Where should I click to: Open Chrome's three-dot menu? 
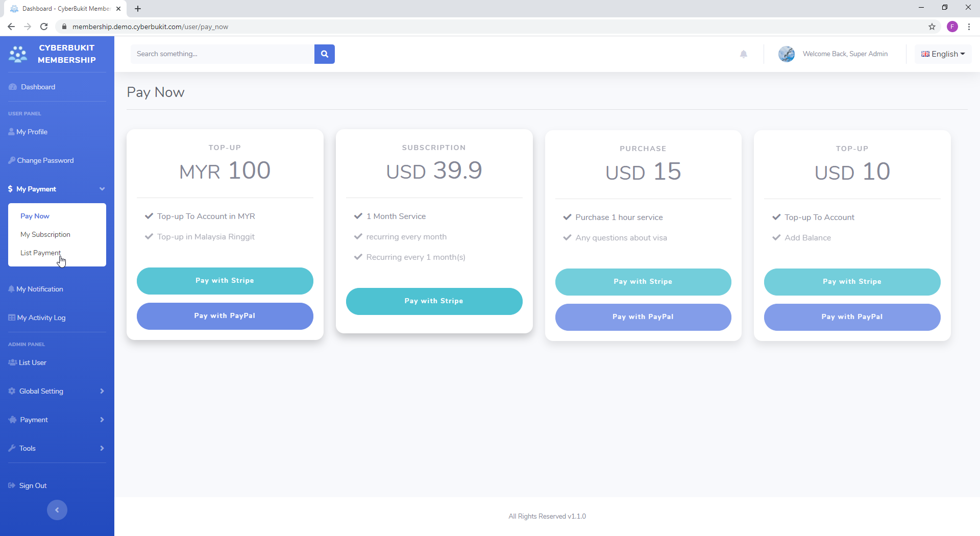969,27
